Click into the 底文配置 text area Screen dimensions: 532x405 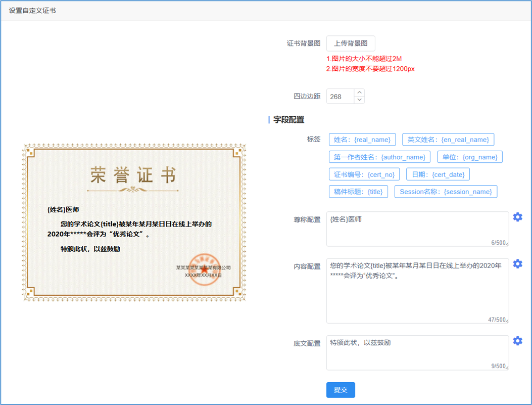(417, 353)
